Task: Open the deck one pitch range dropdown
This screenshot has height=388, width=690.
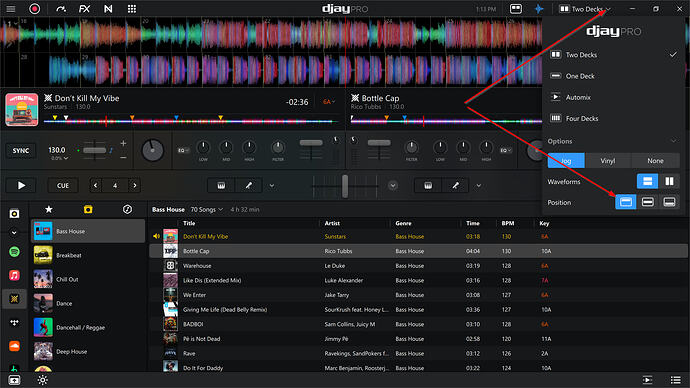Action: (x=59, y=158)
